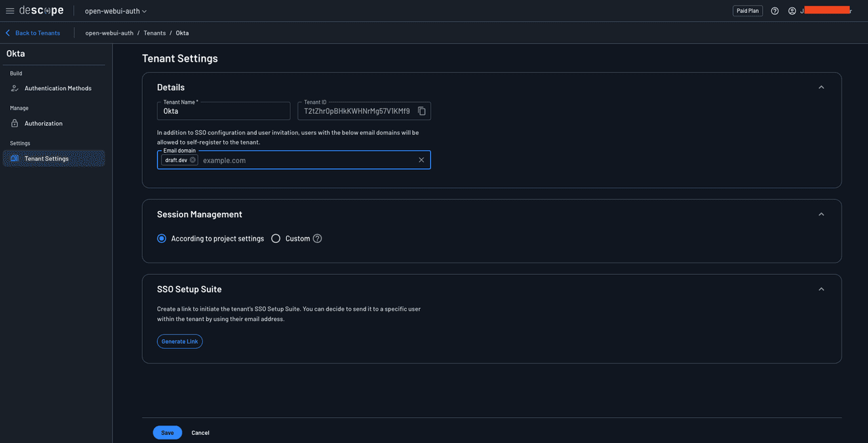
Task: Open the hamburger menu beside Descope logo
Action: pos(9,11)
